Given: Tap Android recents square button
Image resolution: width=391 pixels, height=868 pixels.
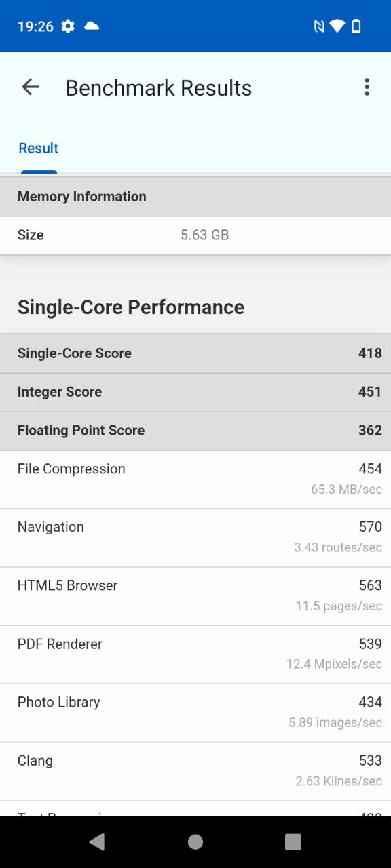Looking at the screenshot, I should pyautogui.click(x=293, y=842).
